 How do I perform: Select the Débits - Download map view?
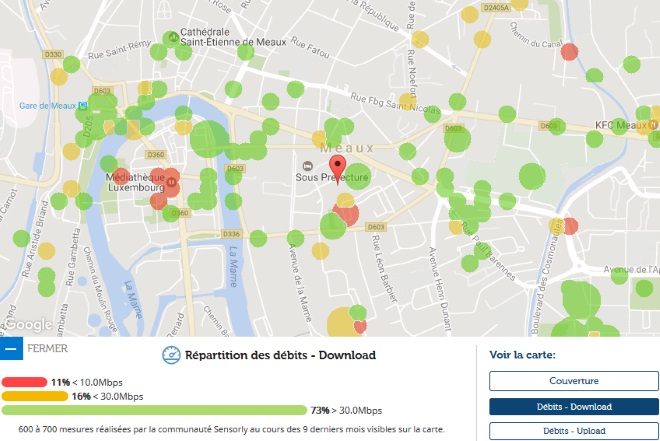point(573,406)
